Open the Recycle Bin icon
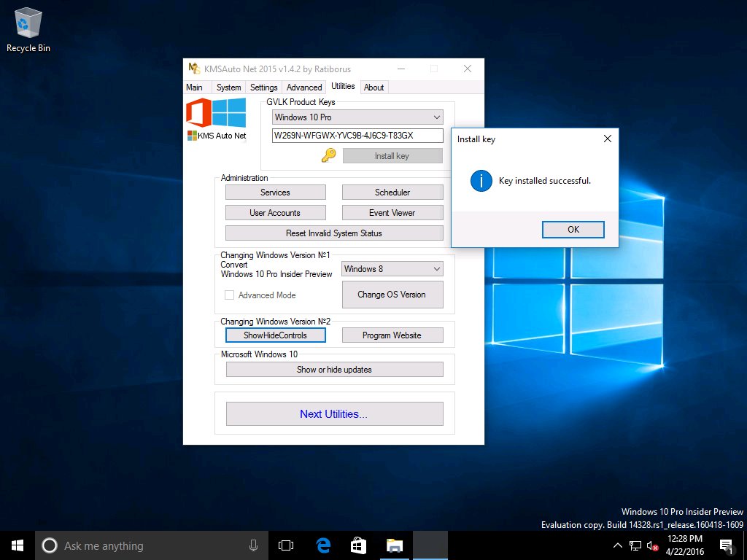Screen dimensions: 747x560 28,29
